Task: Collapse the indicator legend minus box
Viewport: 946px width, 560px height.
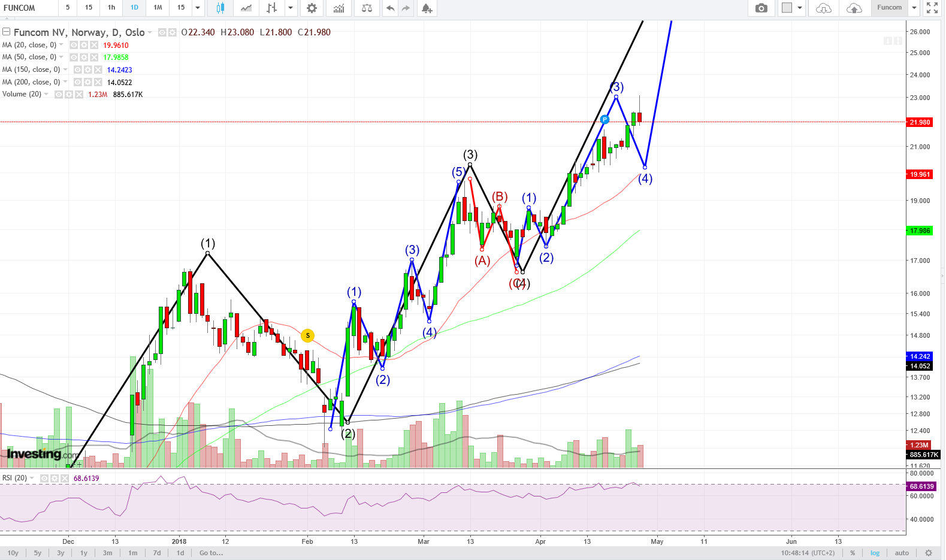Action: coord(6,32)
